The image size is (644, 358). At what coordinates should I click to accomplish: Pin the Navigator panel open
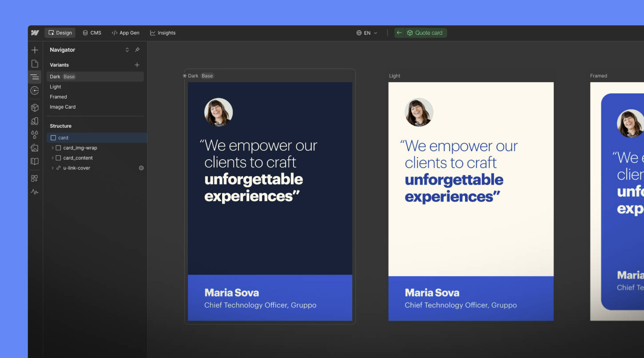[137, 49]
